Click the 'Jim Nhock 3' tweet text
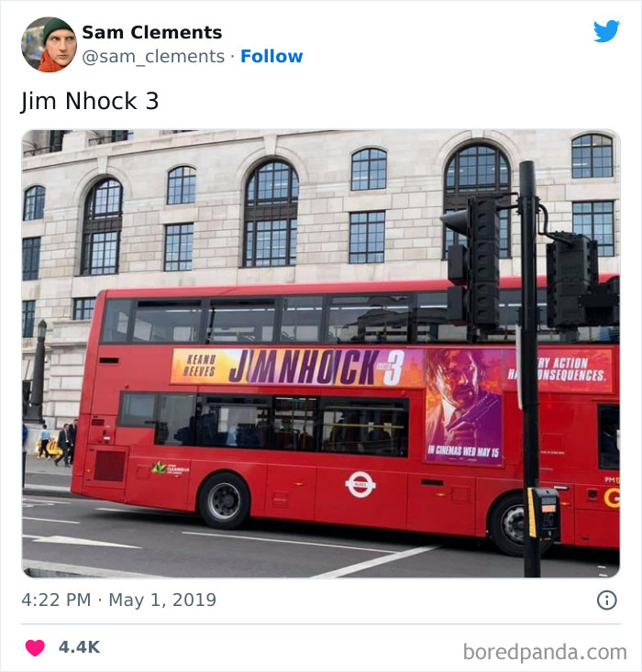The image size is (642, 672). (x=90, y=102)
